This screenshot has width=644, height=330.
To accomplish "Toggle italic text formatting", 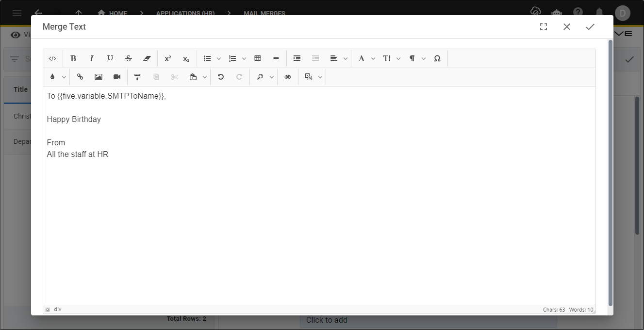I will point(92,58).
